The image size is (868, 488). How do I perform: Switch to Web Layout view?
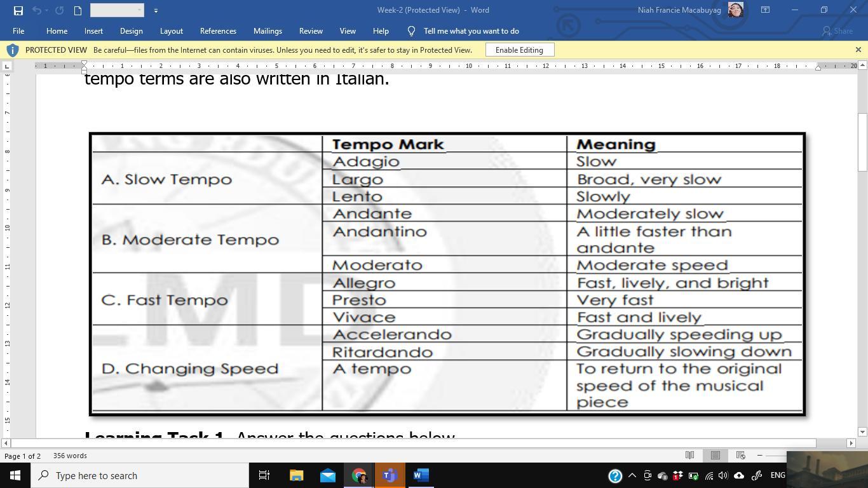coord(740,456)
